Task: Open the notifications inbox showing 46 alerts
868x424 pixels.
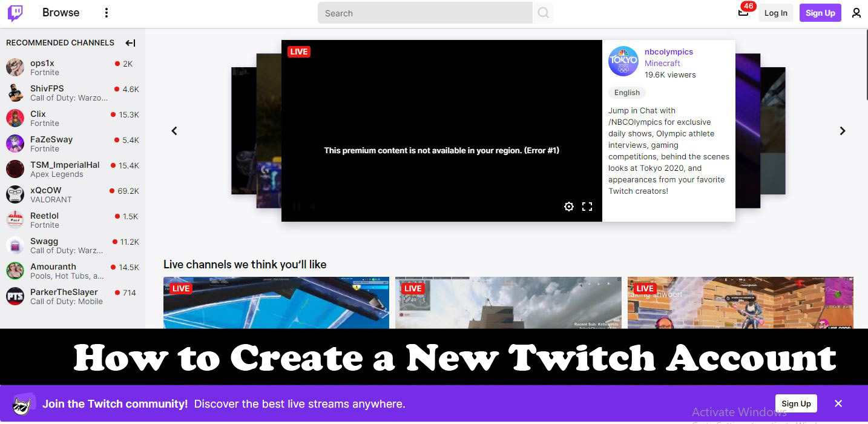Action: click(x=743, y=12)
